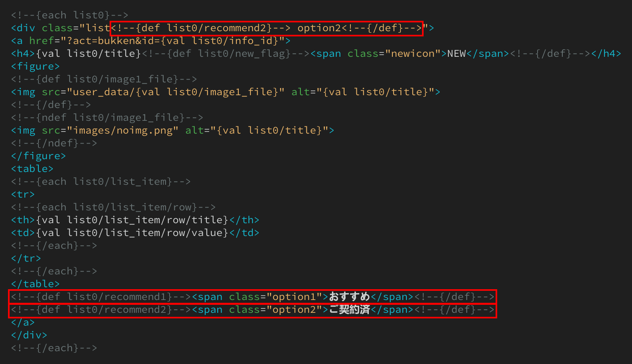Screen dimensions: 632x364
Task: Click the option2 text in the div class attribute
Action: pyautogui.click(x=319, y=28)
